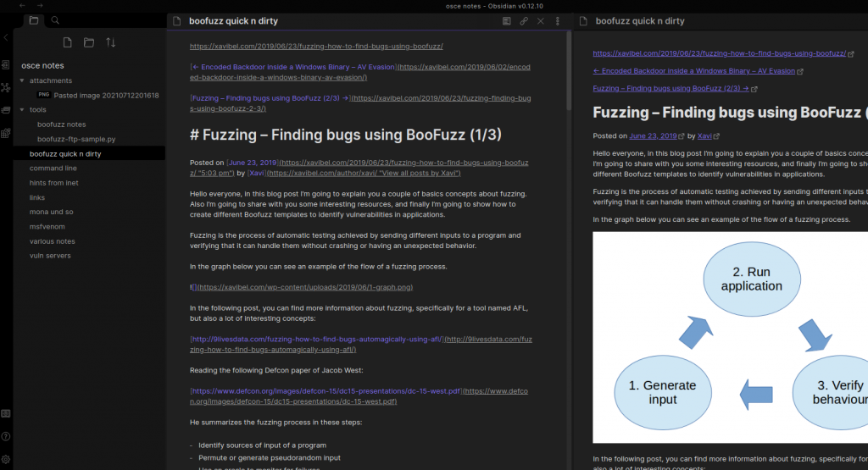868x470 pixels.
Task: Navigate forward with the right arrow
Action: [x=40, y=6]
